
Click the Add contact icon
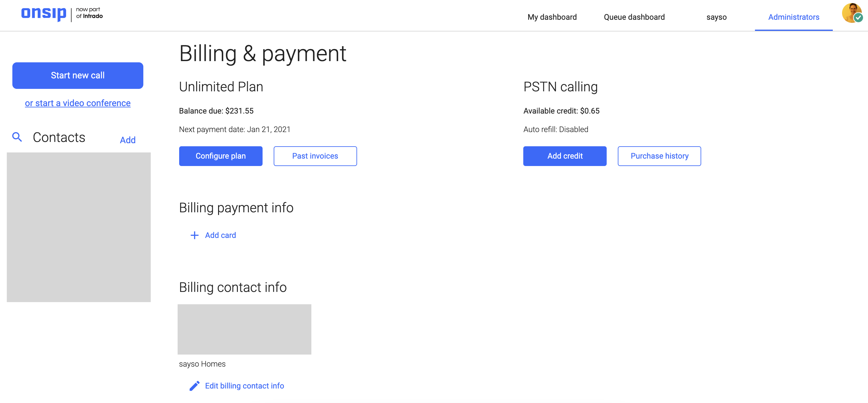click(x=127, y=139)
